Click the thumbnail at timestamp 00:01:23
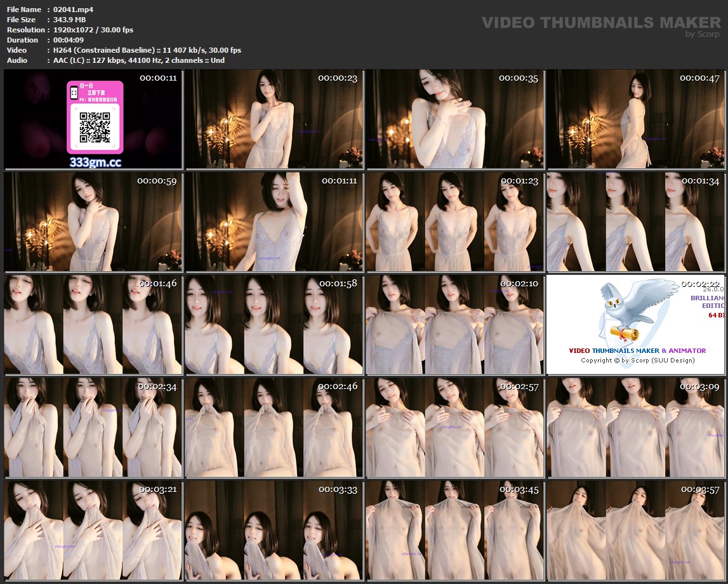This screenshot has height=584, width=728. [x=454, y=222]
